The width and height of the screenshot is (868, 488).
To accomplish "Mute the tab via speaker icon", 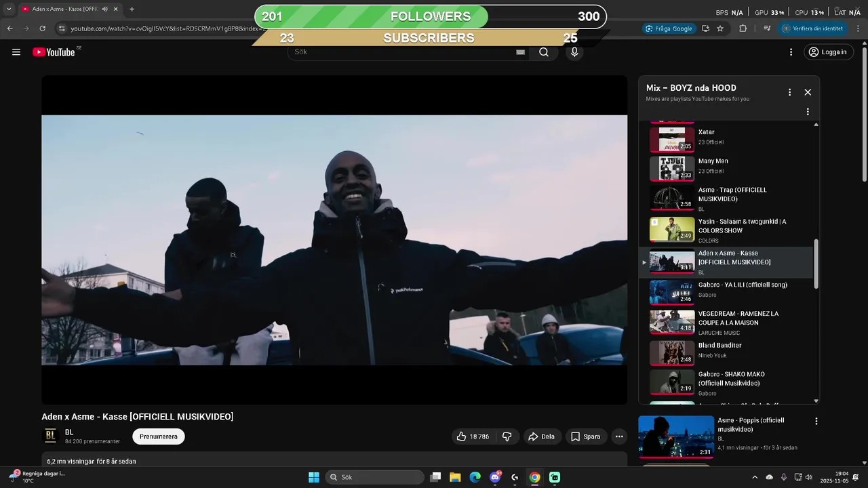I will (x=104, y=9).
